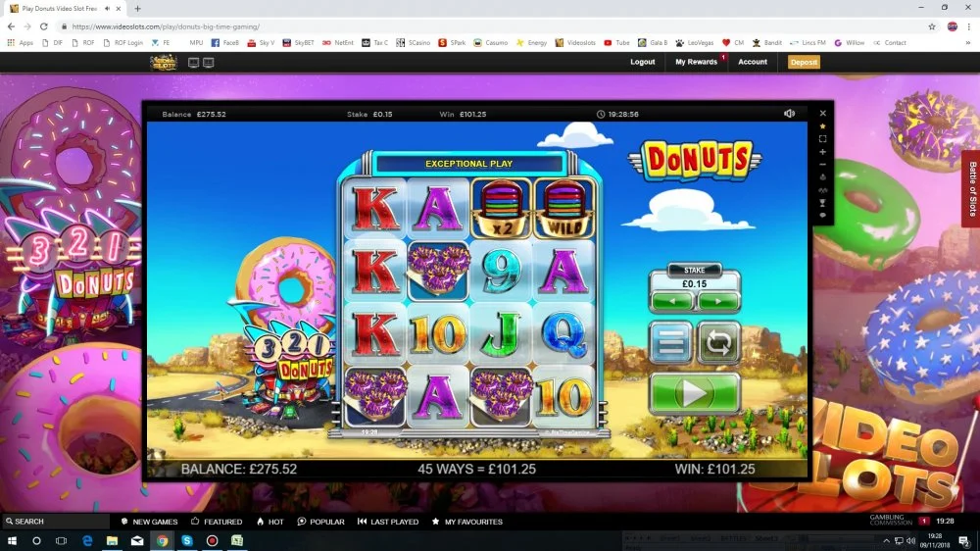Click the Logout link
980x551 pixels.
coord(643,62)
